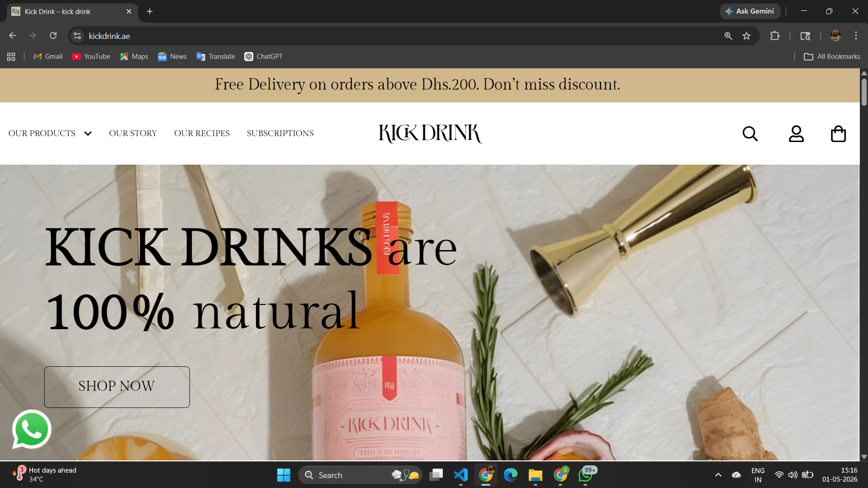Screen dimensions: 868x488
Task: Click the page vertical scrollbar thumb
Action: click(864, 92)
